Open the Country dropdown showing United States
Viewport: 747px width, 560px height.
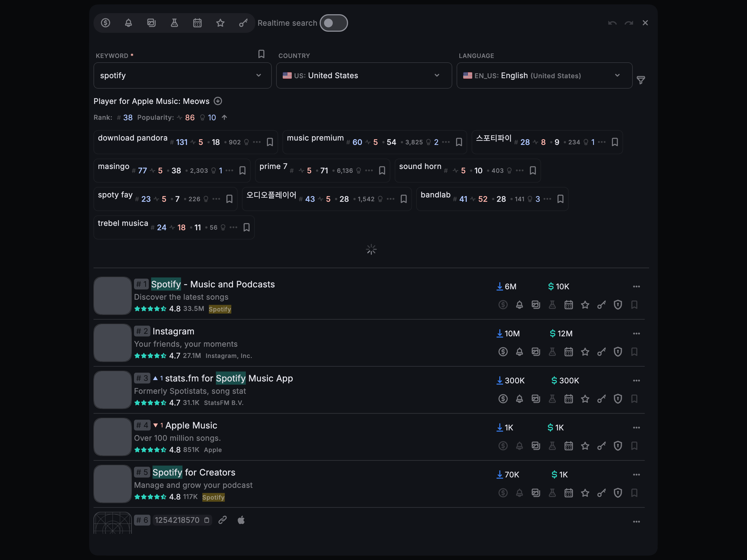pos(364,75)
